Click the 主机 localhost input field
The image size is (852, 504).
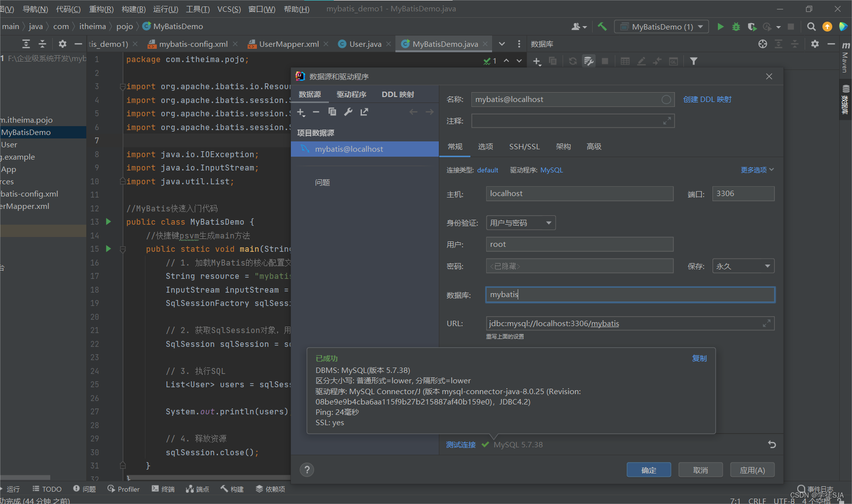[x=580, y=194]
